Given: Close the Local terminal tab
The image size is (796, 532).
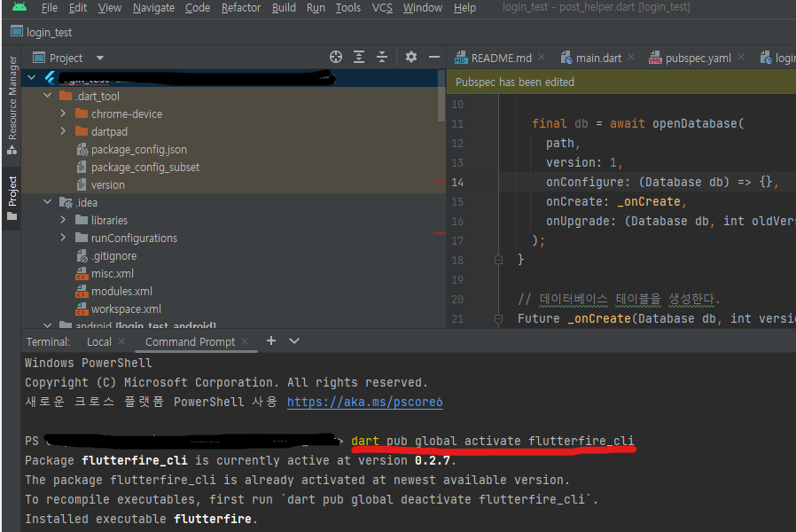Looking at the screenshot, I should click(x=121, y=341).
